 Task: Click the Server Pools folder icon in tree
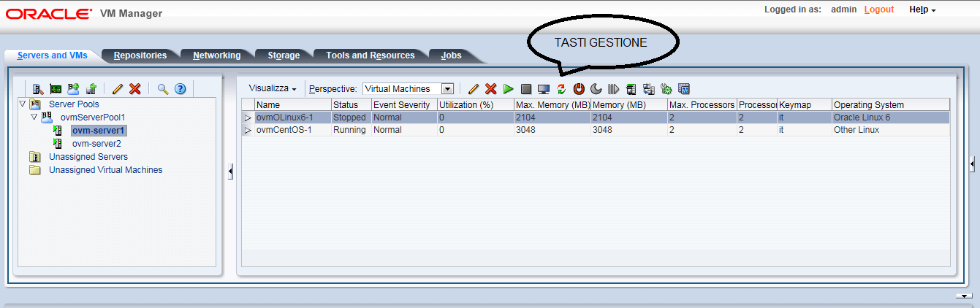point(35,104)
